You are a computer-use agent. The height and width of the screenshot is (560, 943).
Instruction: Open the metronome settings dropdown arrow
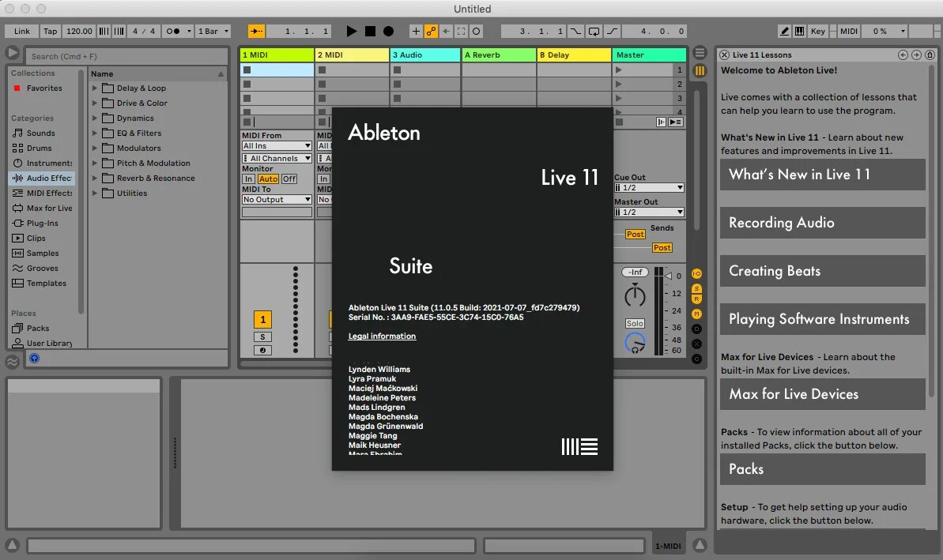coord(189,32)
